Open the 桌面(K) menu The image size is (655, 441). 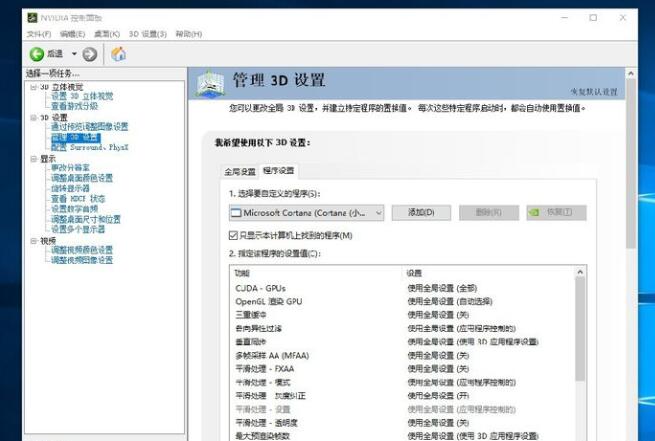click(x=107, y=34)
